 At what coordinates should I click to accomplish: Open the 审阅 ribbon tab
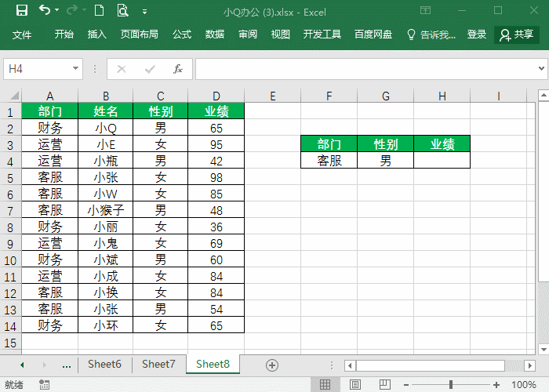[248, 34]
